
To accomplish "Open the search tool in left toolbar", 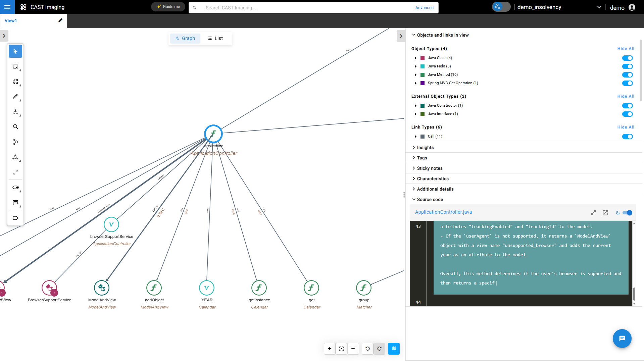I will point(15,127).
